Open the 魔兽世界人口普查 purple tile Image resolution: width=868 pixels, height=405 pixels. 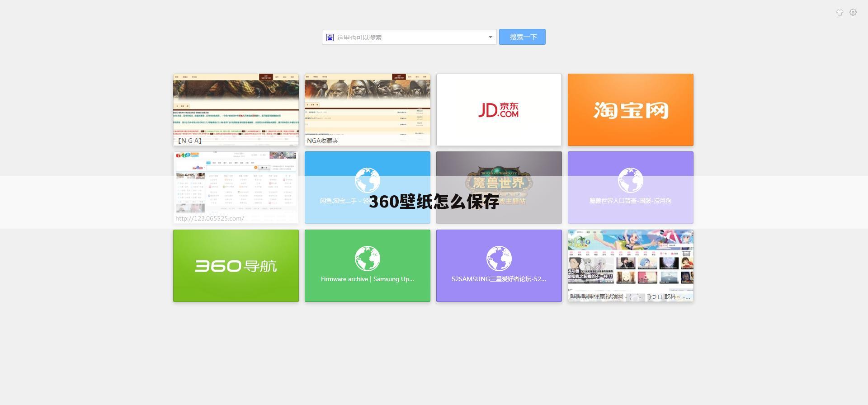click(631, 188)
